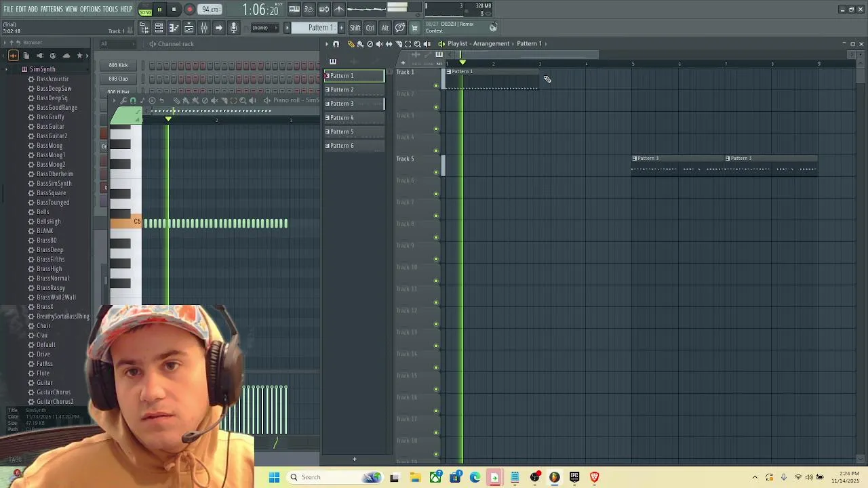This screenshot has width=868, height=488.
Task: Click the browser cloud tab icon
Action: [x=66, y=56]
